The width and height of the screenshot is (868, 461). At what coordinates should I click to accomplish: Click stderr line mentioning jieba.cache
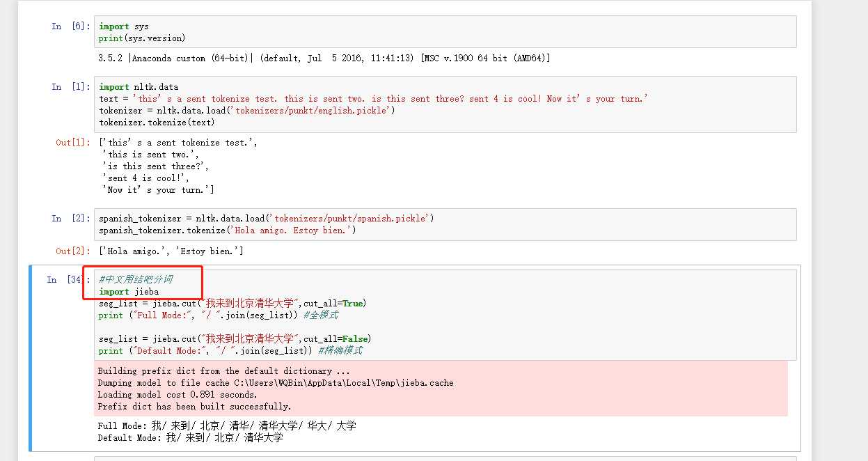276,383
